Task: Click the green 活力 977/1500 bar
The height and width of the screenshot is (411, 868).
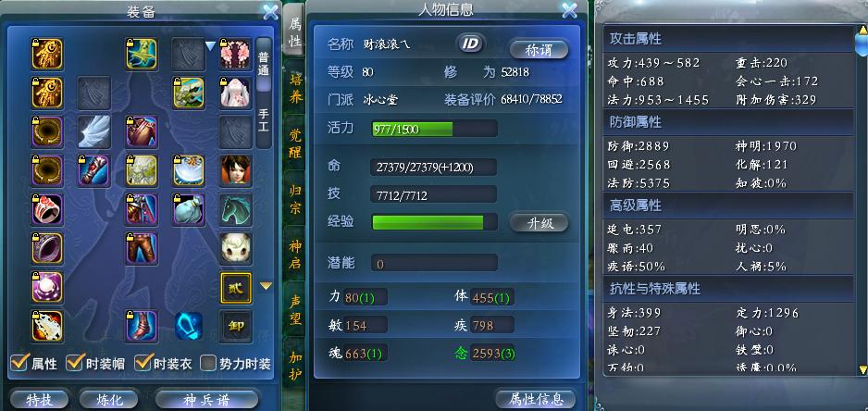Action: (x=434, y=129)
